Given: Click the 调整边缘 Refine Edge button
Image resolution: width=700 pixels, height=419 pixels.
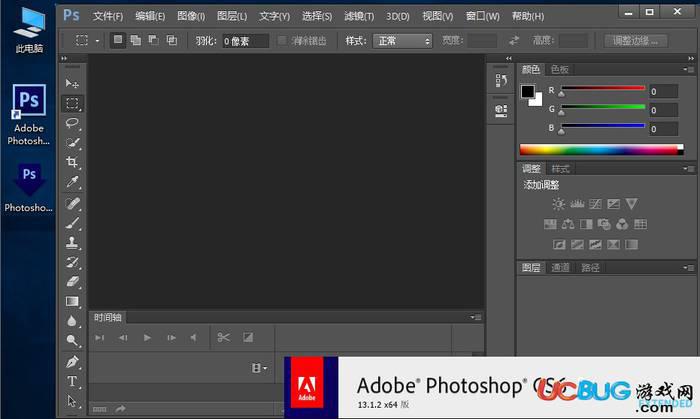Looking at the screenshot, I should tap(636, 41).
